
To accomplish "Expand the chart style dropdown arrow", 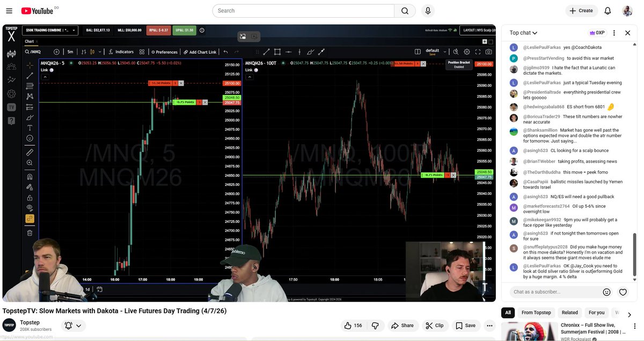I will click(x=100, y=52).
